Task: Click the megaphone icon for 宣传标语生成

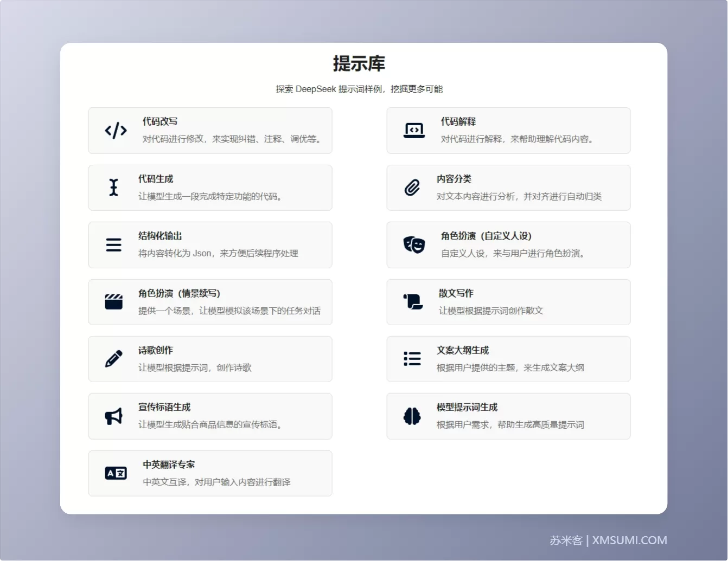Action: (x=113, y=416)
